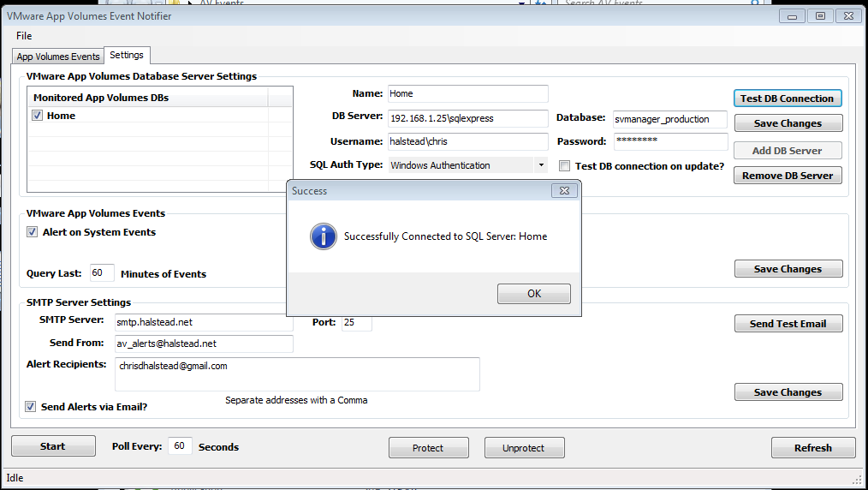868x490 pixels.
Task: Hit the Refresh button
Action: pos(812,448)
